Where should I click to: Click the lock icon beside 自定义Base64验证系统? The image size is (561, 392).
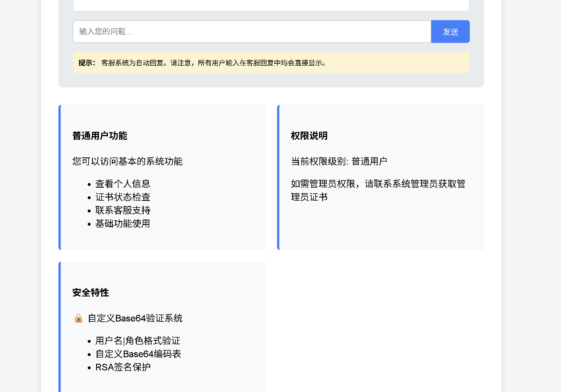point(78,318)
